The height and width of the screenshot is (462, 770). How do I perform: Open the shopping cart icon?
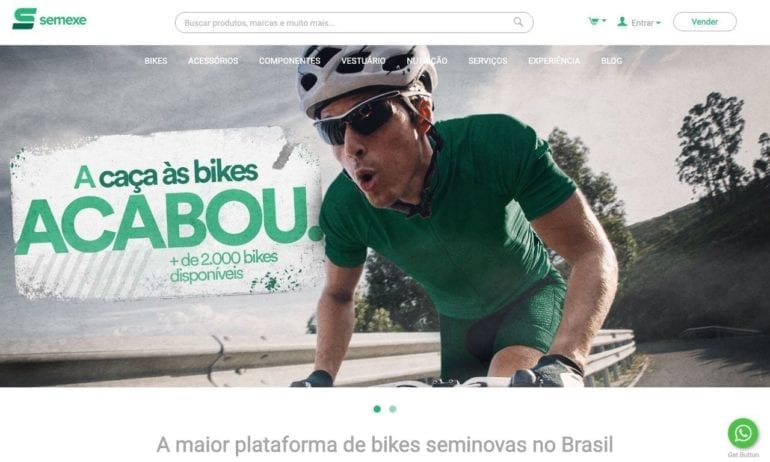594,21
